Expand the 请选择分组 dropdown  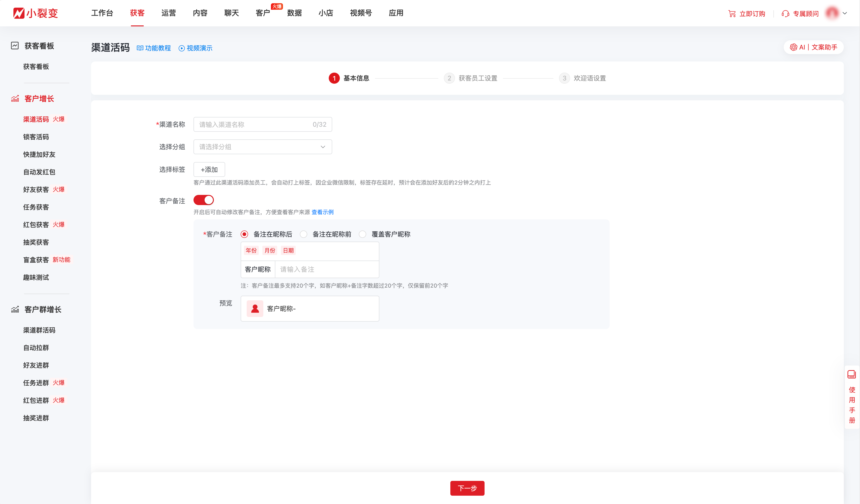point(262,147)
